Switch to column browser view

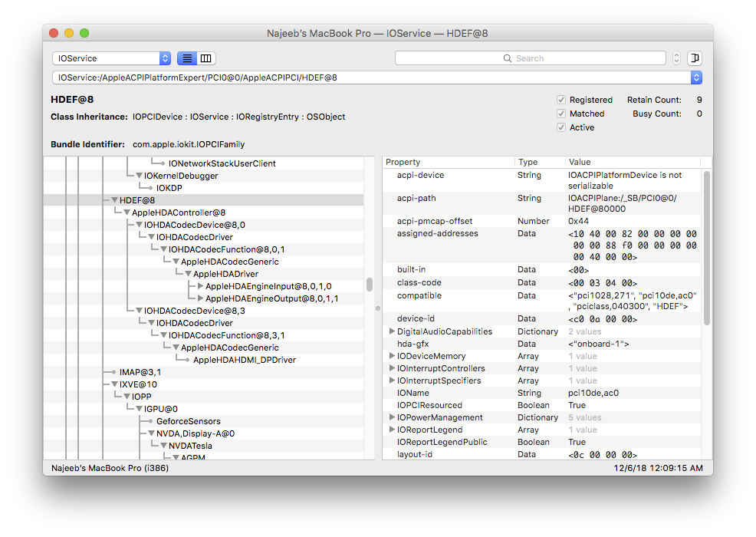click(x=206, y=58)
